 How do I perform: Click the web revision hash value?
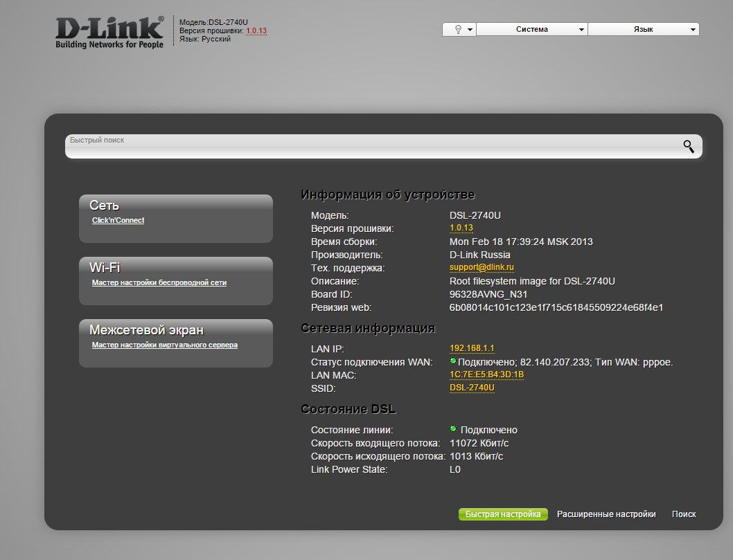coord(556,308)
